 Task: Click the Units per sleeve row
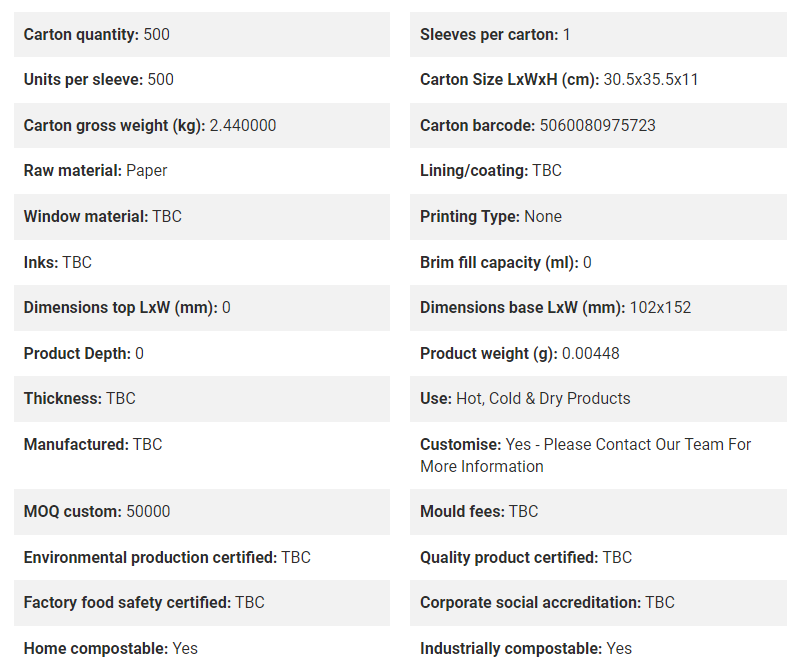(x=202, y=80)
